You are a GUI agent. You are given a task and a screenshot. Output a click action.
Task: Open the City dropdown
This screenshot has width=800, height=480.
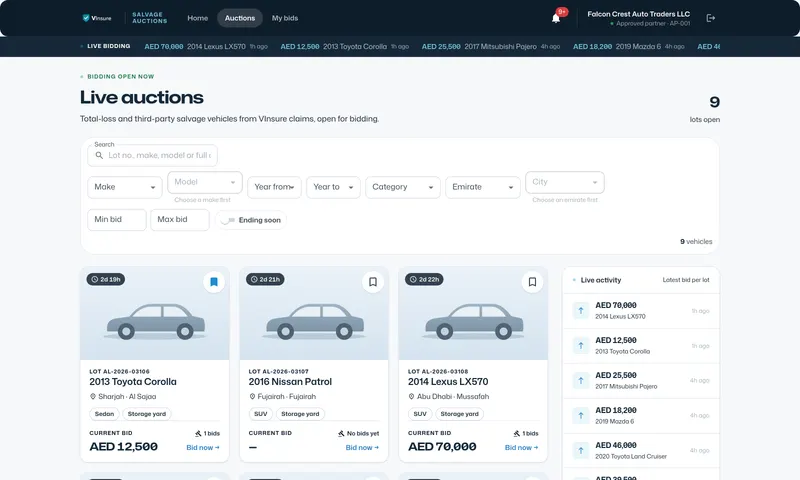click(x=565, y=182)
